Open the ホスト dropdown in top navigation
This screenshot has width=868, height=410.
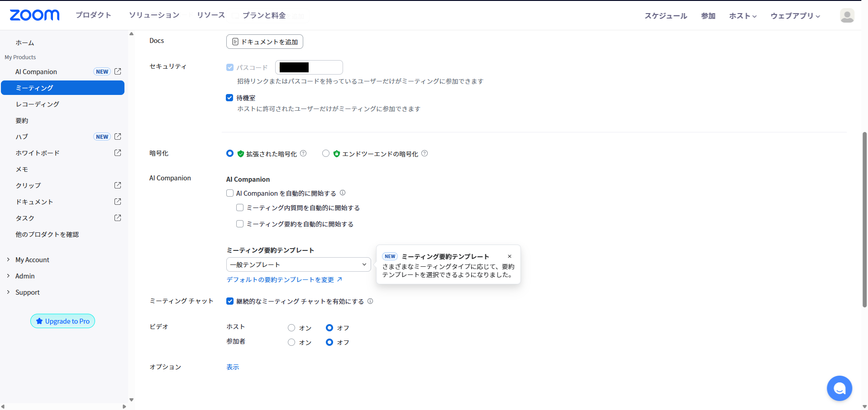tap(742, 15)
